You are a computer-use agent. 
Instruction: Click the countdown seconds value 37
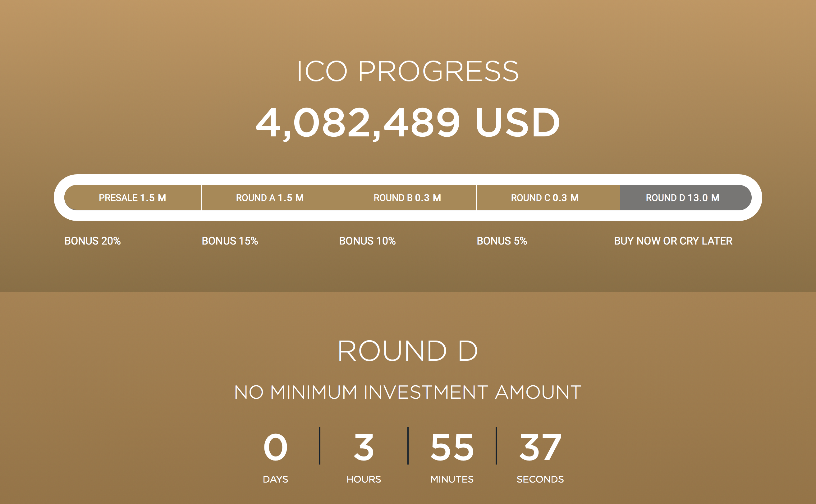540,447
